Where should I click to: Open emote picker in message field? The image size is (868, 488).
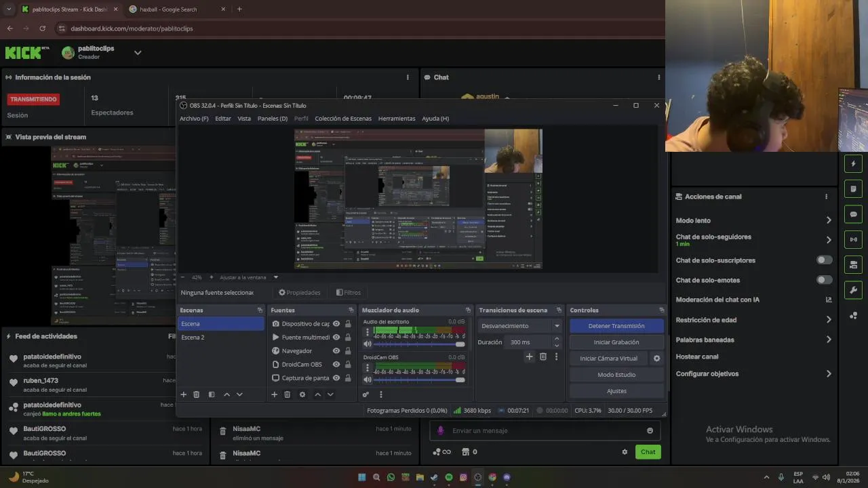650,430
